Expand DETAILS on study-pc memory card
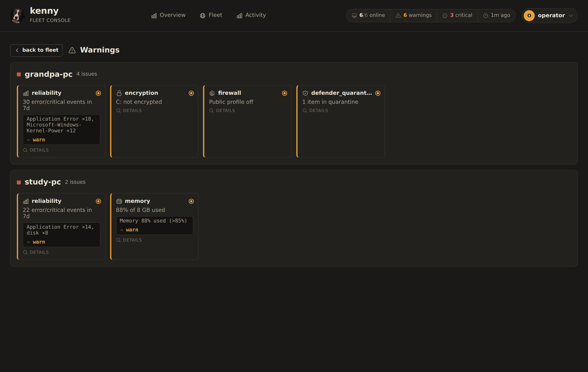 pyautogui.click(x=129, y=240)
